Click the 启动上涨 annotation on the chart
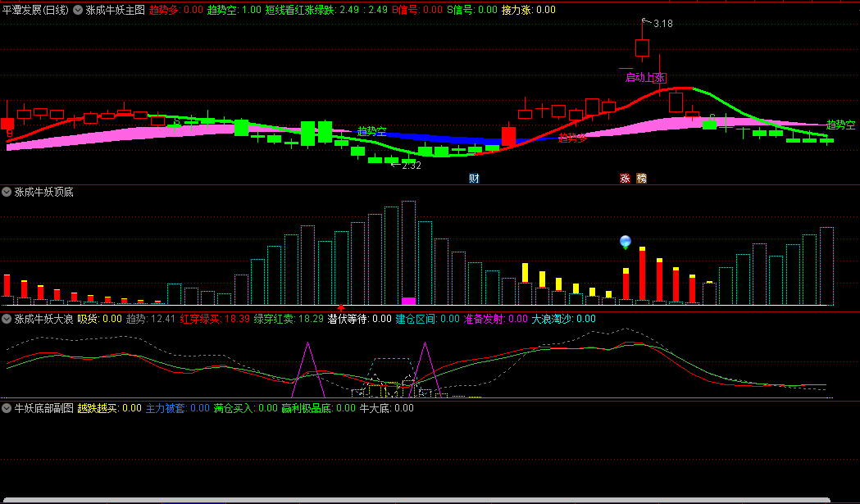Screen dimensions: 860x504 coord(645,77)
